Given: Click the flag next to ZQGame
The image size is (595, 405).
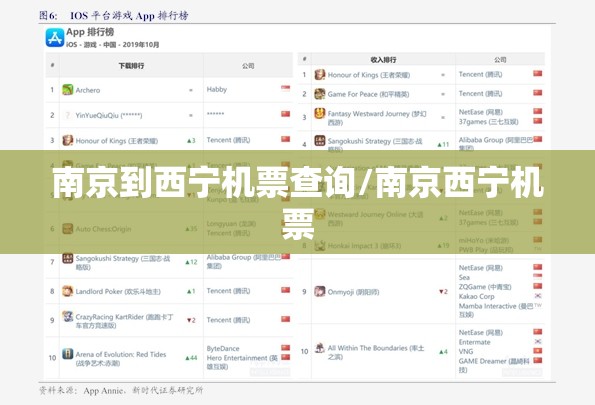Looking at the screenshot, I should coord(538,286).
